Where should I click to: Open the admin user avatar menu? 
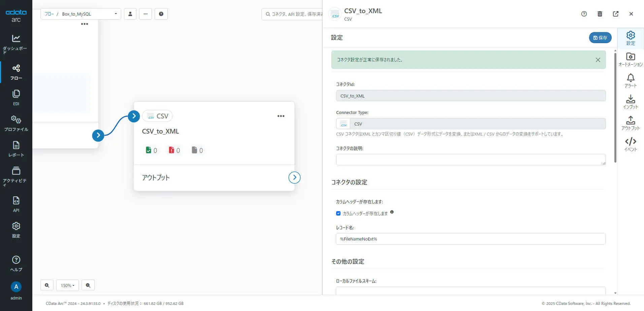[x=16, y=287]
